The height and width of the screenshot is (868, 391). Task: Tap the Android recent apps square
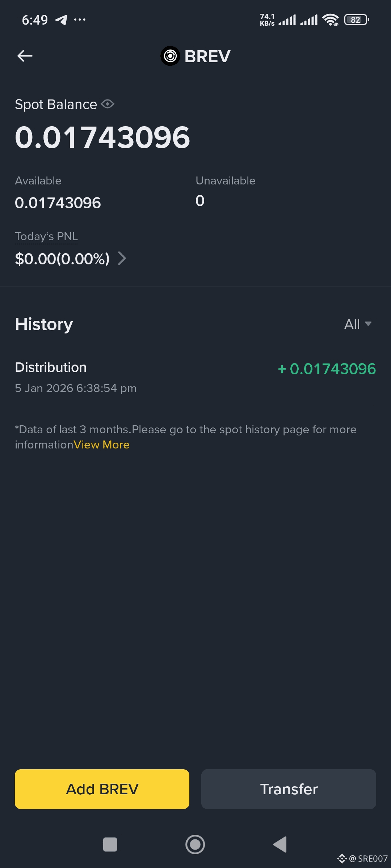(x=110, y=844)
